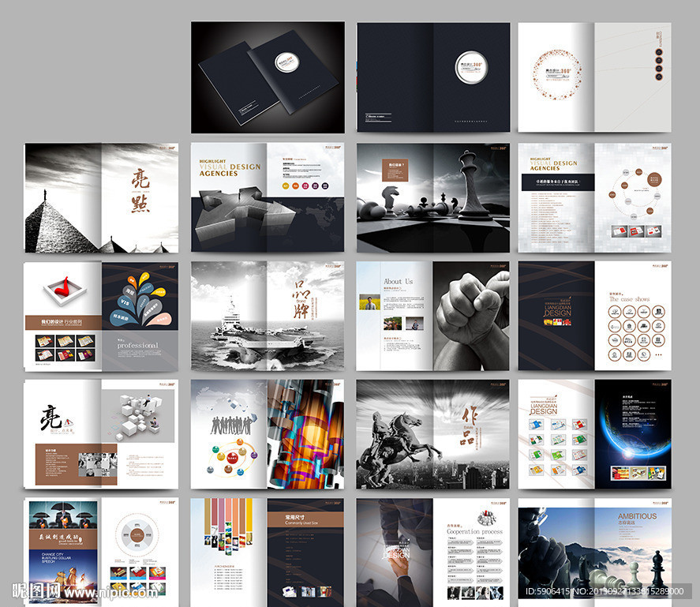700x607 pixels.
Task: Click the large brown circle in the circular diagram
Action: click(654, 180)
